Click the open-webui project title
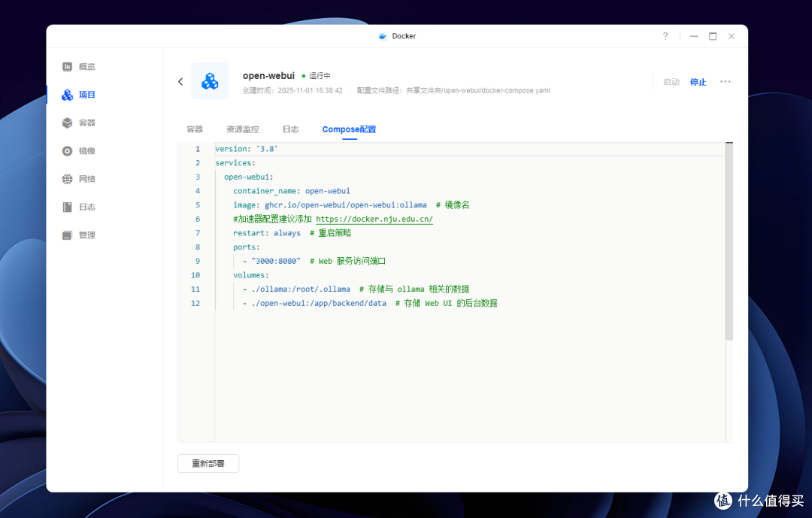 click(x=268, y=76)
